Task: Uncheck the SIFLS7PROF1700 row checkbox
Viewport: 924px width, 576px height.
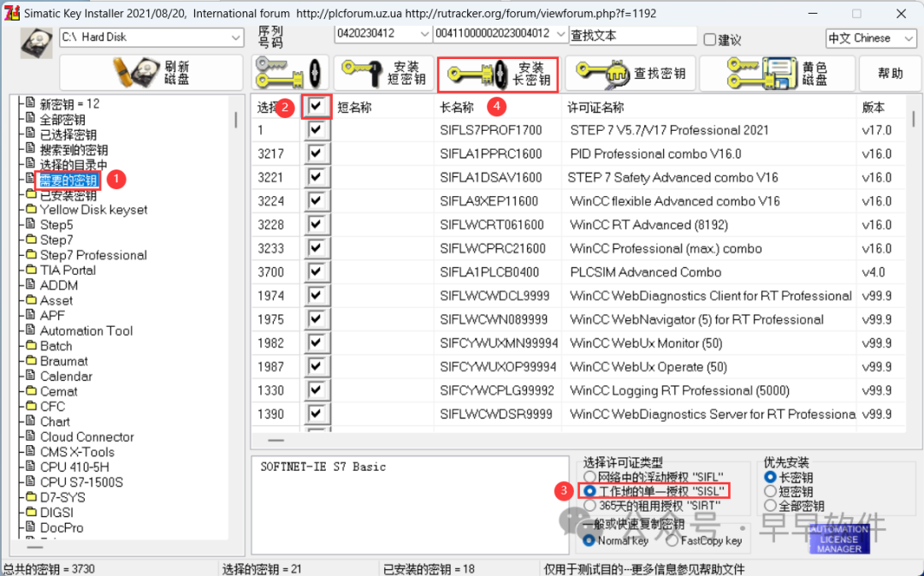Action: 318,130
